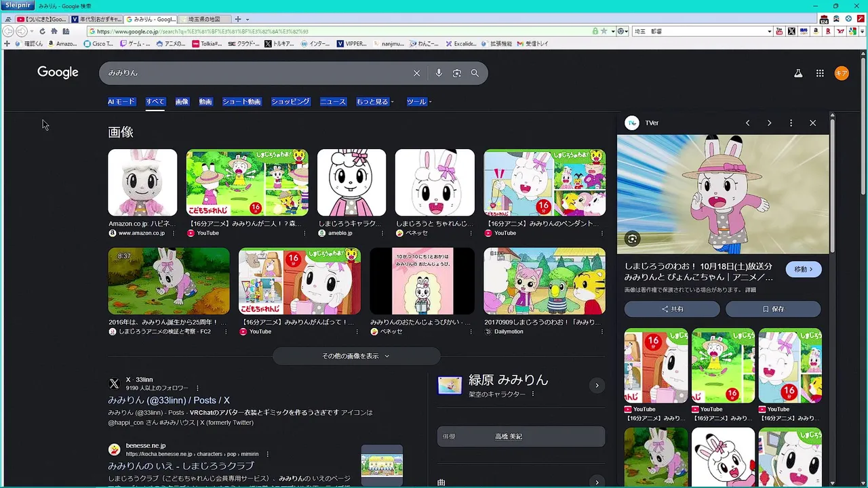Go to next image in TVer panel
The image size is (868, 488).
tap(769, 123)
